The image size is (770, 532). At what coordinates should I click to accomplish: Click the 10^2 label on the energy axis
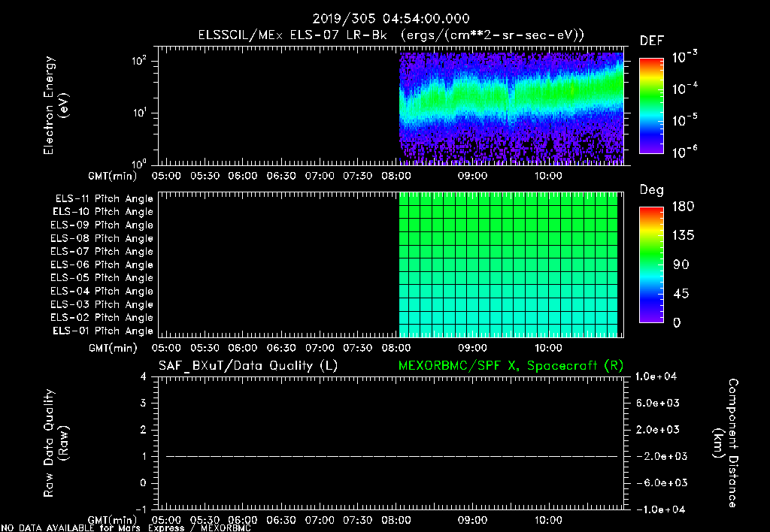(139, 61)
